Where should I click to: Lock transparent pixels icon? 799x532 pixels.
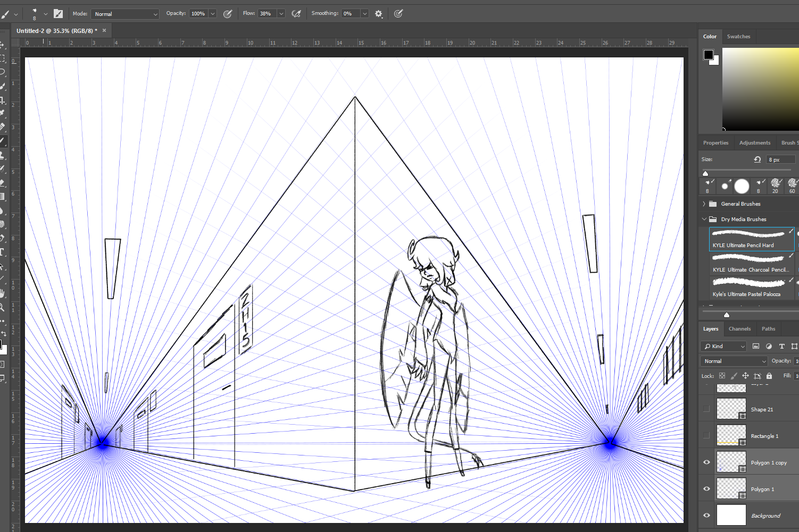tap(722, 376)
